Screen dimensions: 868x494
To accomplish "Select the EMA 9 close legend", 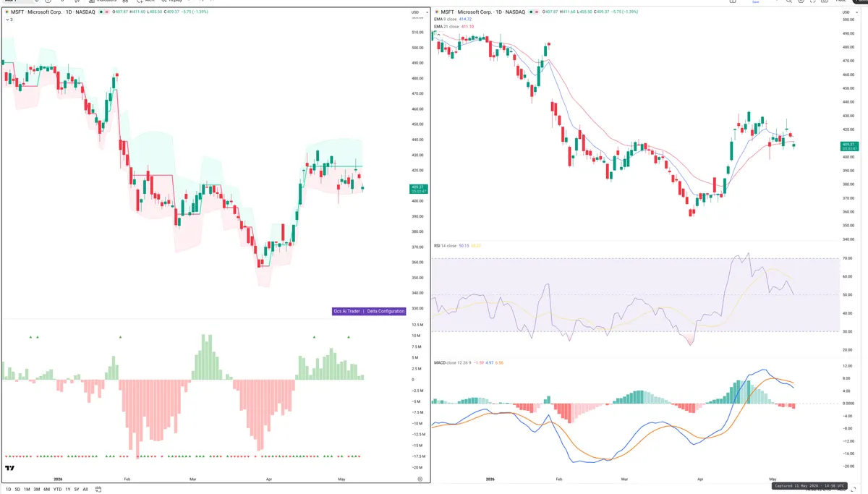I will pyautogui.click(x=446, y=20).
